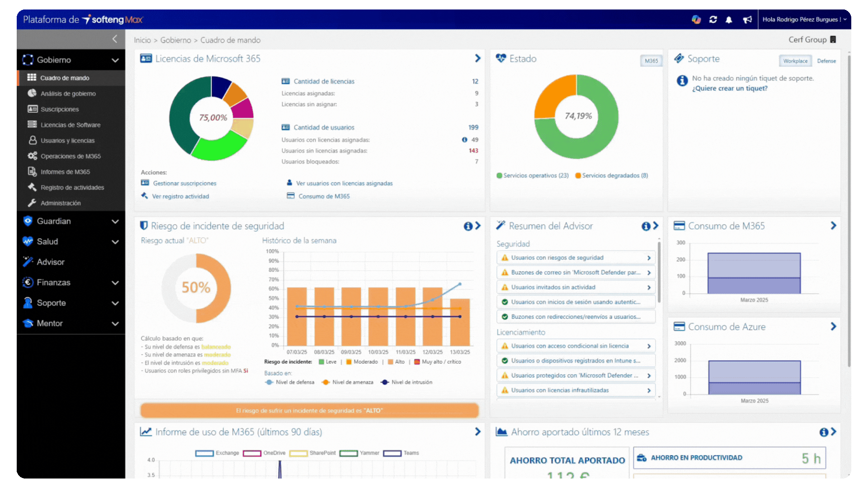Open the notifications bell icon

(729, 19)
